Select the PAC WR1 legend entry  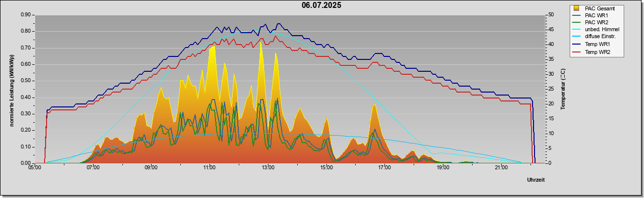pyautogui.click(x=595, y=15)
